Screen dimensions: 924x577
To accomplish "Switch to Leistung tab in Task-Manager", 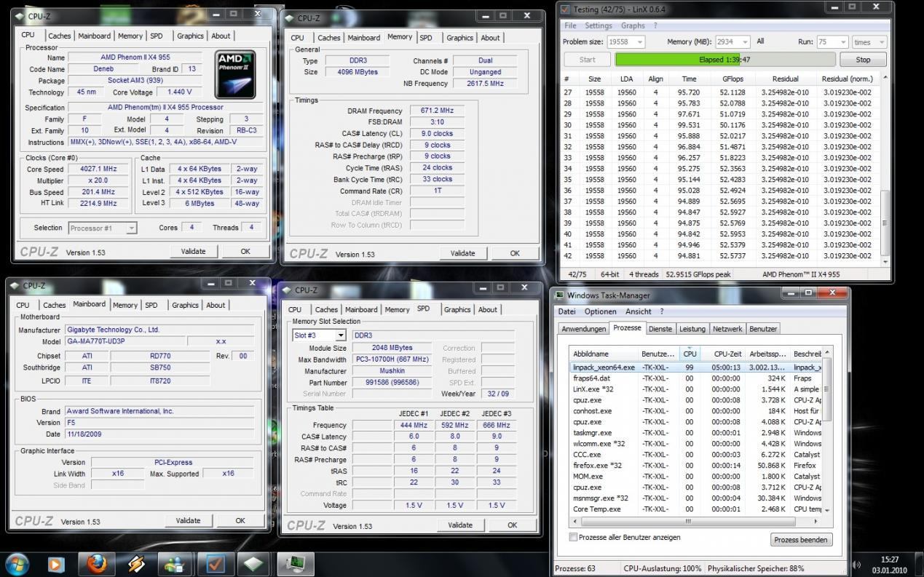I will tap(692, 329).
